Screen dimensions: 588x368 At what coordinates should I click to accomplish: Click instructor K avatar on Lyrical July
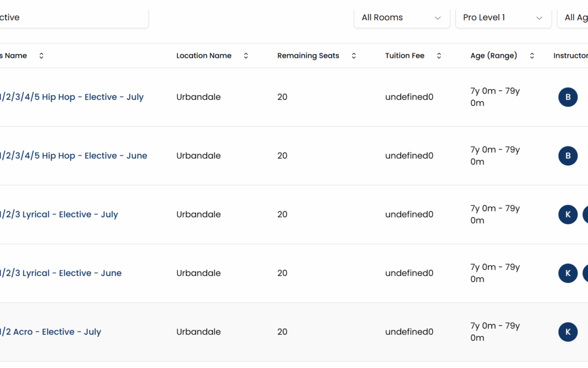567,214
